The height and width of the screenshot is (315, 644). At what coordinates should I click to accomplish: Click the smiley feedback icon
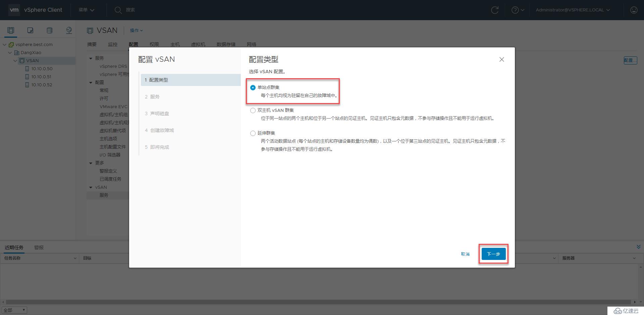click(x=634, y=10)
